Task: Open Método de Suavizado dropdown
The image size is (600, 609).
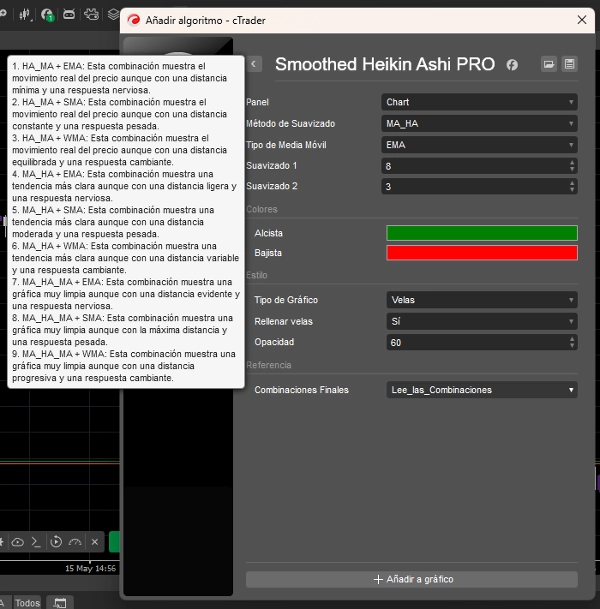Action: 479,124
